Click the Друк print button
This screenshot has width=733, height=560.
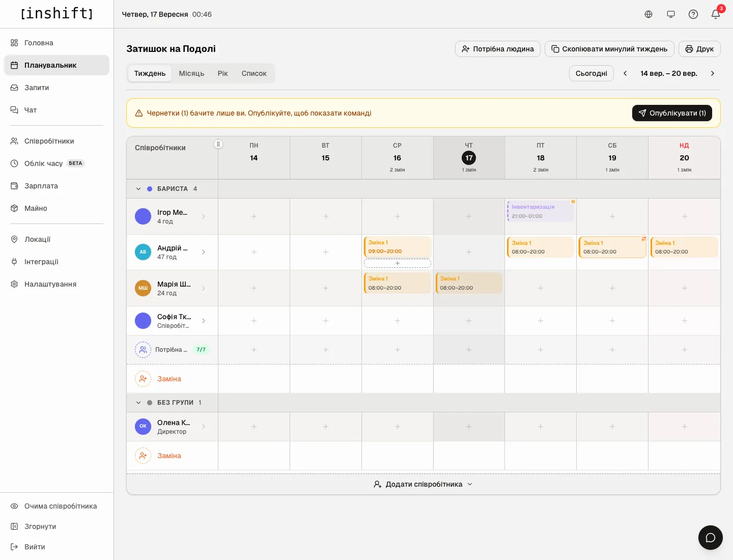(699, 49)
